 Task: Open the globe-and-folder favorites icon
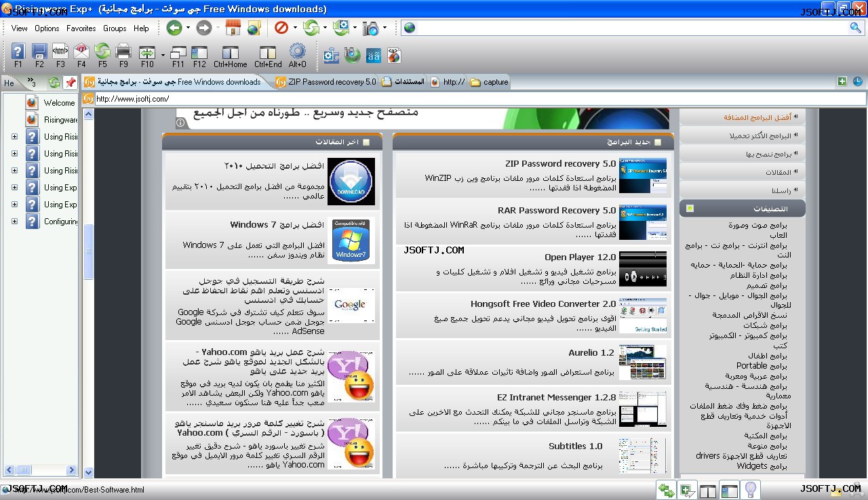click(254, 28)
